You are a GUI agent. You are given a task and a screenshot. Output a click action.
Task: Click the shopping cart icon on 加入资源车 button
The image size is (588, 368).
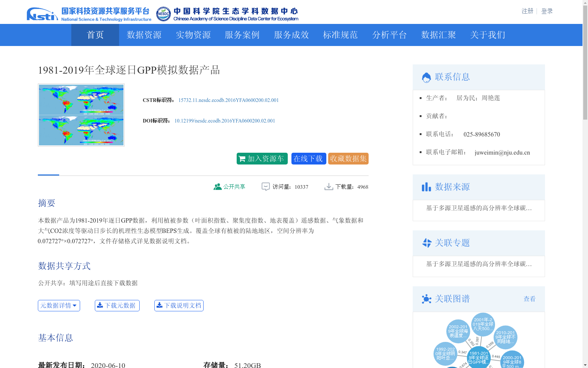[242, 158]
